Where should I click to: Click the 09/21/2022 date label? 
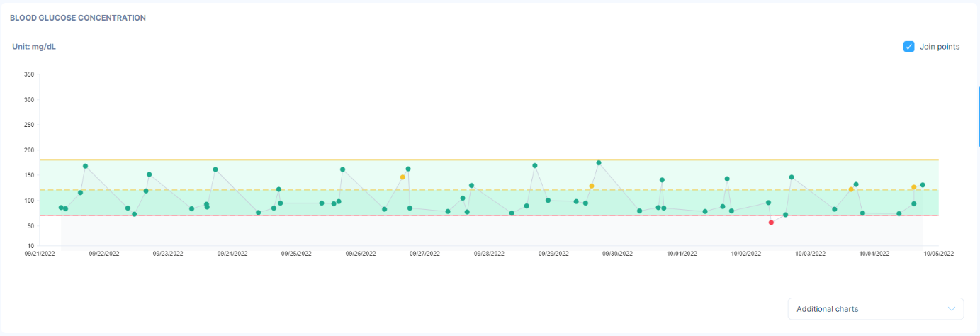pyautogui.click(x=39, y=253)
